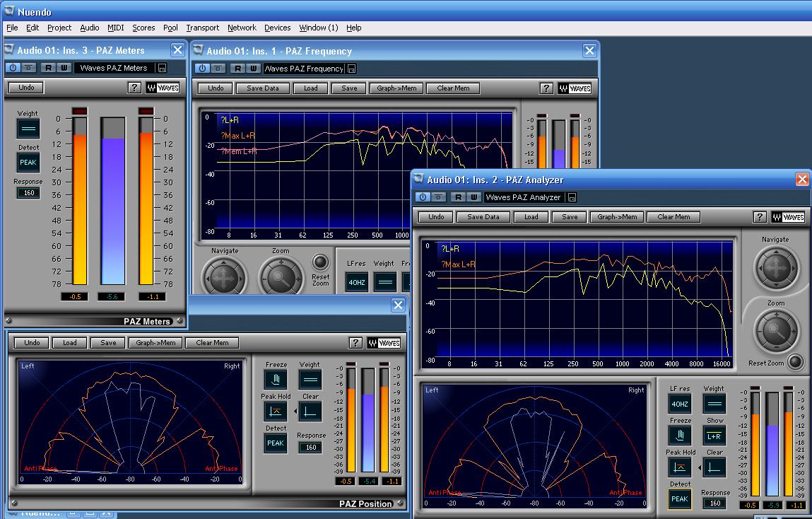Open the Devices menu

coord(277,28)
